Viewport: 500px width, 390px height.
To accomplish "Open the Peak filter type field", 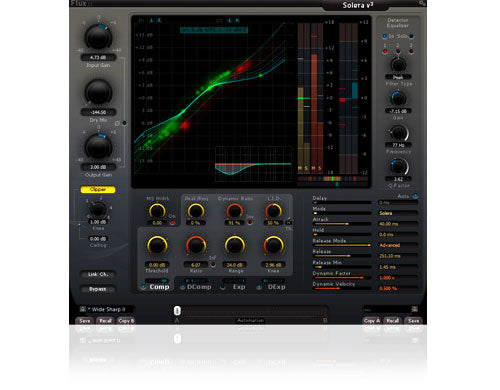I will coord(398,77).
